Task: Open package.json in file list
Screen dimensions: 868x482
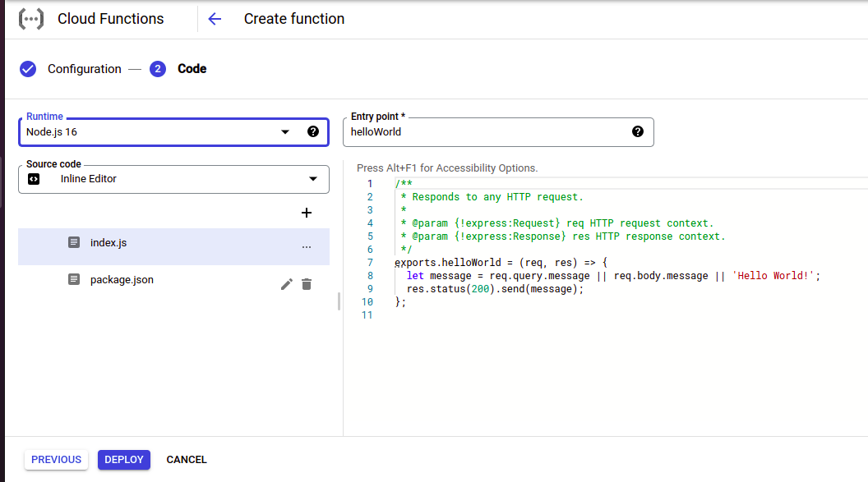Action: click(173, 283)
